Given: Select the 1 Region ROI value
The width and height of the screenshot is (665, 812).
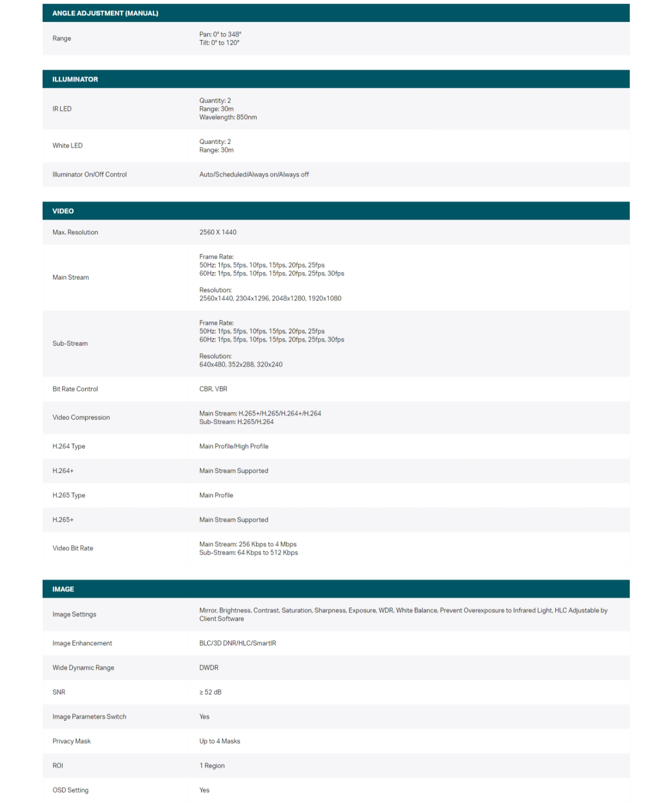Looking at the screenshot, I should point(212,766).
